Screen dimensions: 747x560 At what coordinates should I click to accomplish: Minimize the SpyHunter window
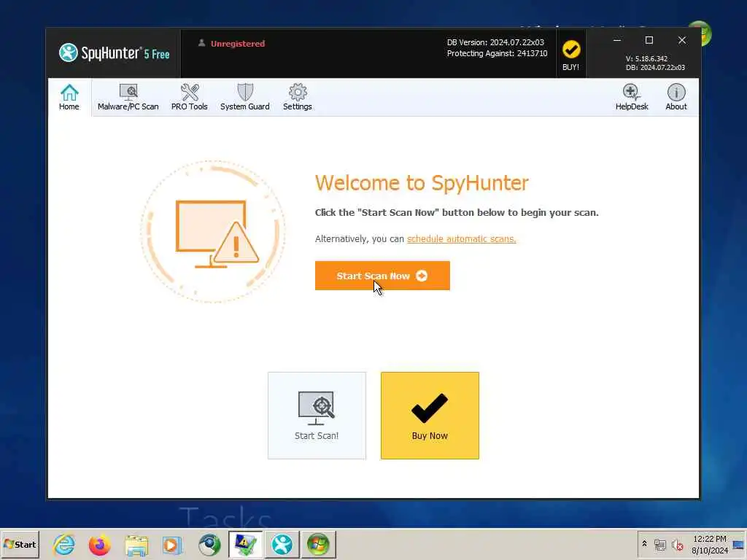pyautogui.click(x=617, y=41)
